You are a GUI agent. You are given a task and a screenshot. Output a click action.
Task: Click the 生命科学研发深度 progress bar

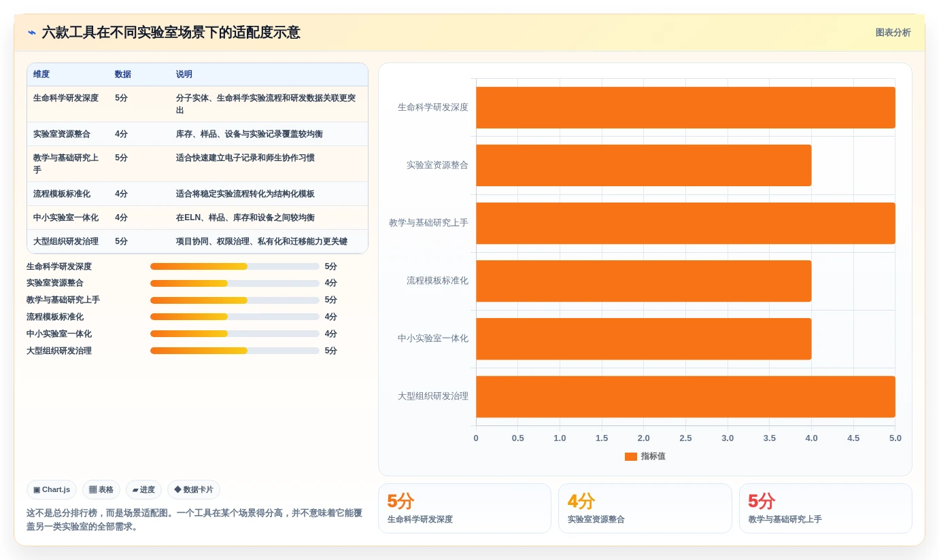pyautogui.click(x=235, y=266)
